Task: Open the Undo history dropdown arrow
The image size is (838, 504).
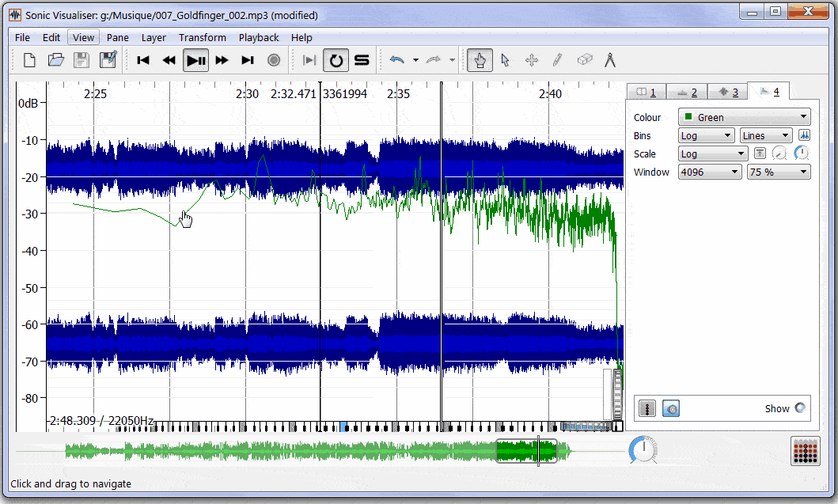Action: [x=415, y=60]
